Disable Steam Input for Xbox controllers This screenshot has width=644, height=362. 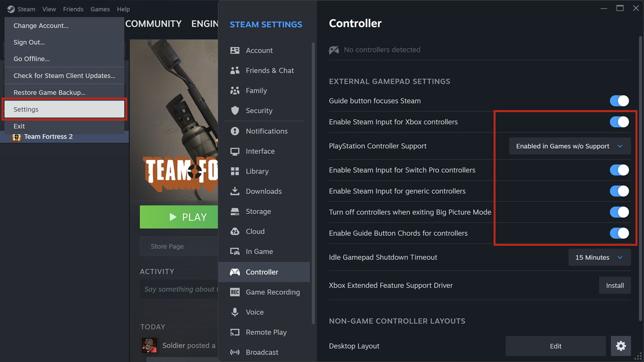619,122
